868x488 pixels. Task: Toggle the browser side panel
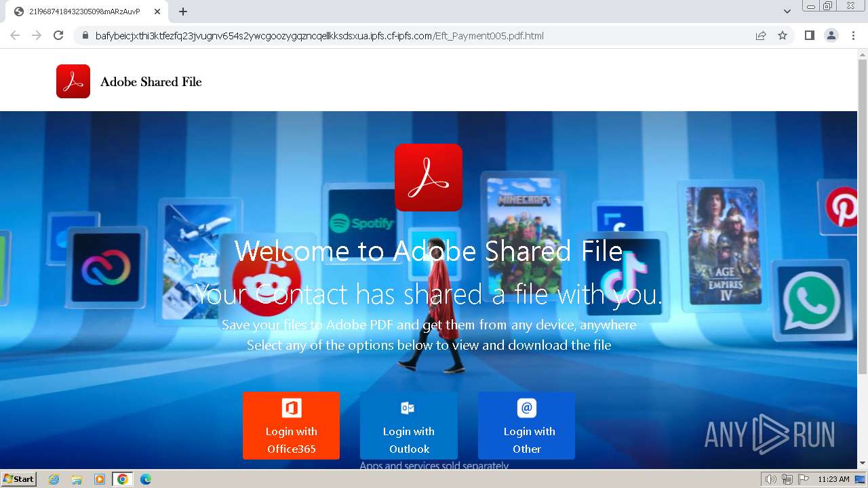coord(809,36)
